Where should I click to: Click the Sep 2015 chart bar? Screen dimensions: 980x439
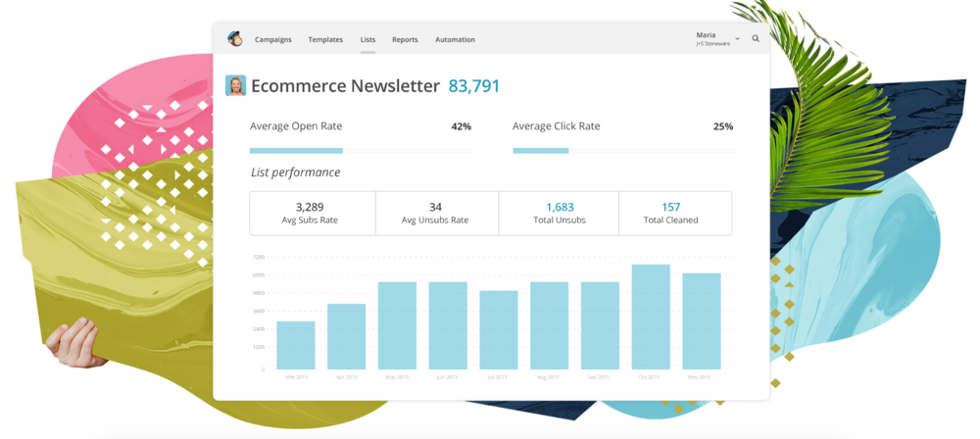pyautogui.click(x=600, y=325)
